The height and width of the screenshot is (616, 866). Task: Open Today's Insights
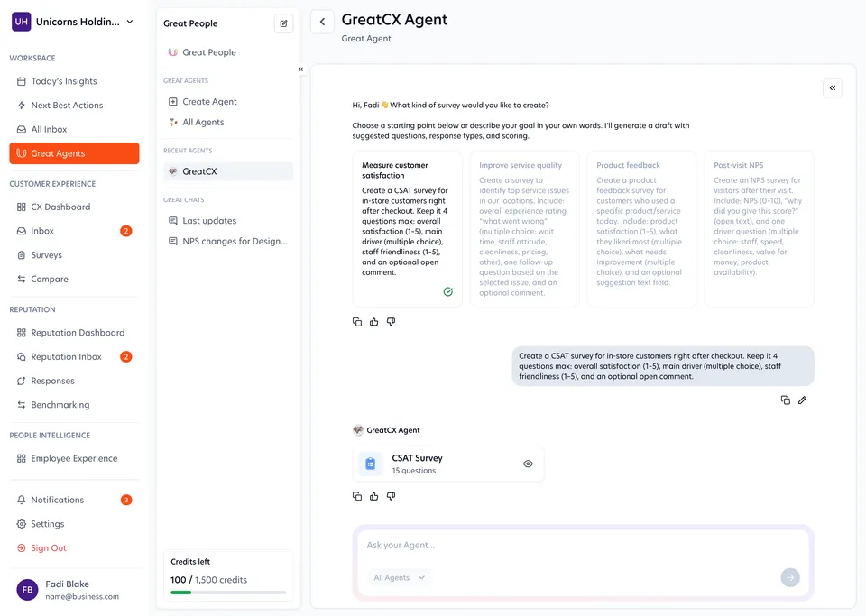(x=74, y=81)
